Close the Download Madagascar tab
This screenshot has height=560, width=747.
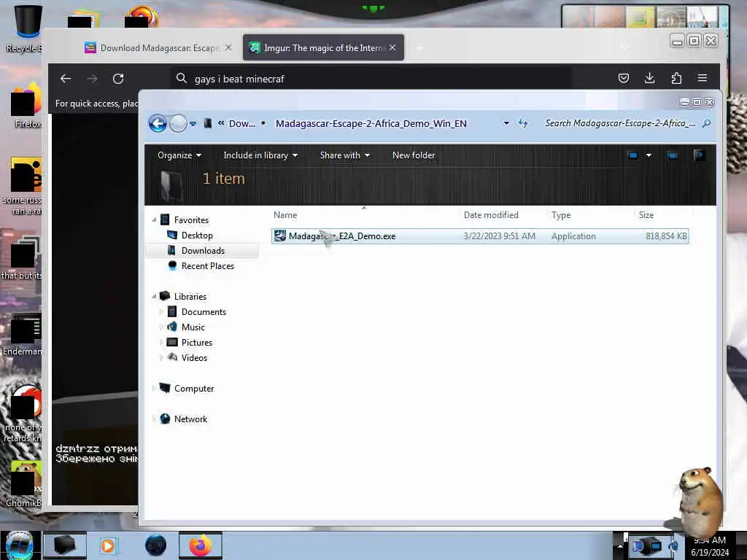click(228, 47)
